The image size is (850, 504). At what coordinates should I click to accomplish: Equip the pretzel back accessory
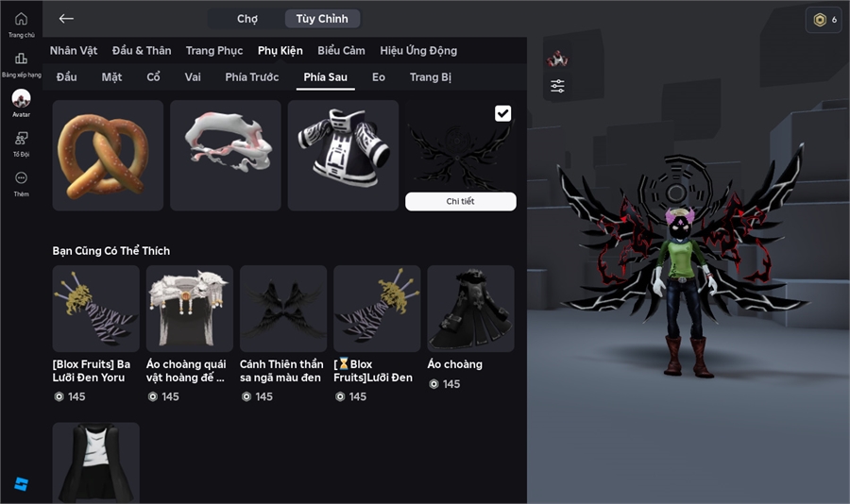click(x=108, y=156)
